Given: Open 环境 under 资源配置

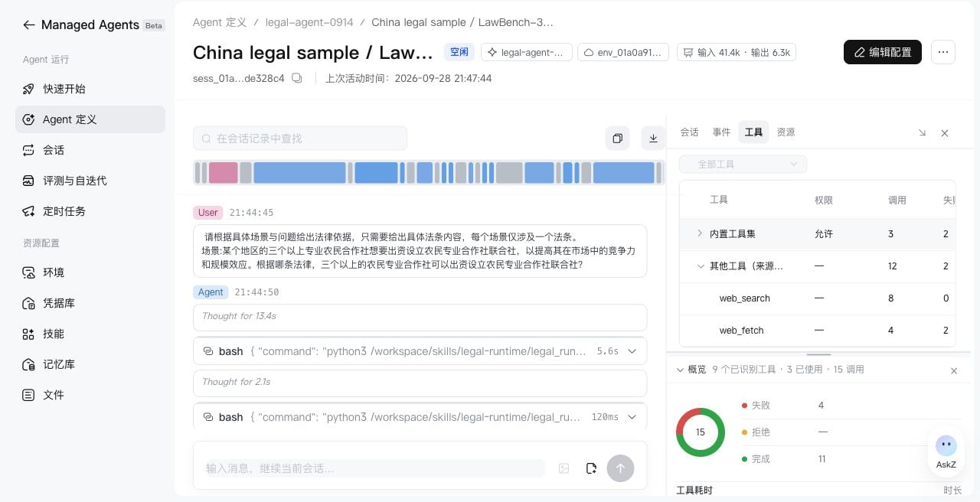Looking at the screenshot, I should coord(90,272).
